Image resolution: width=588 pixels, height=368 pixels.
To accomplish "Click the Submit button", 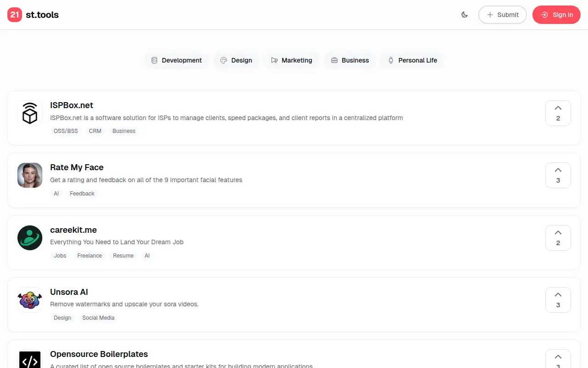I will 503,15.
